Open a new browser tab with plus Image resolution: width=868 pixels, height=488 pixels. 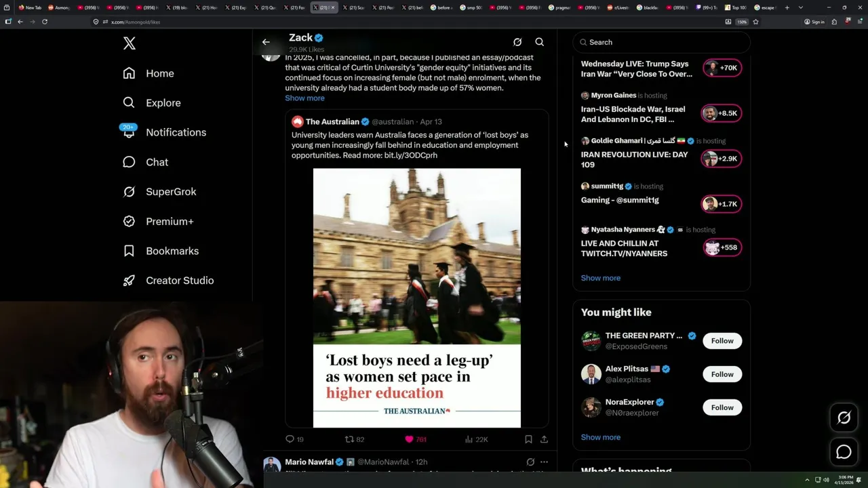[787, 7]
